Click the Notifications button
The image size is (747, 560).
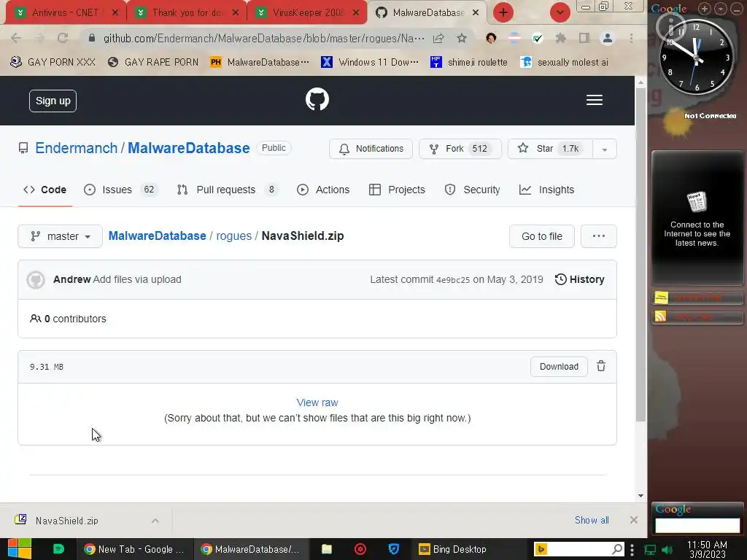371,149
